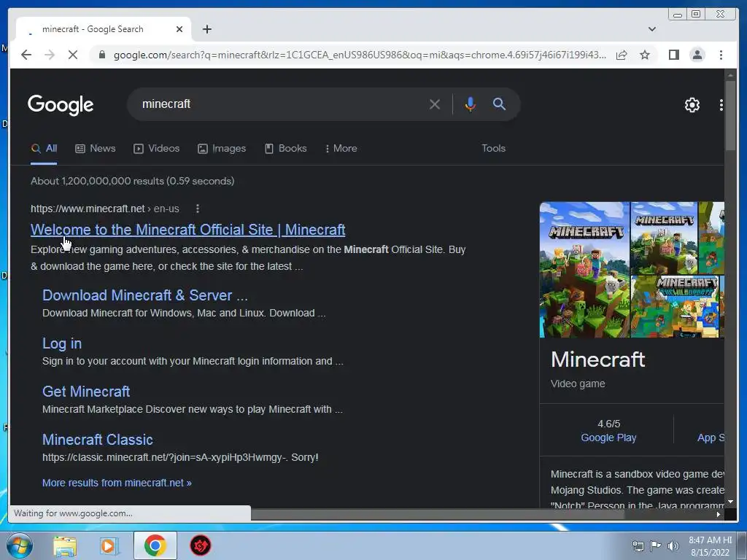Open Google apps dots beside the gear
Viewport: 747px width, 560px height.
tap(721, 105)
